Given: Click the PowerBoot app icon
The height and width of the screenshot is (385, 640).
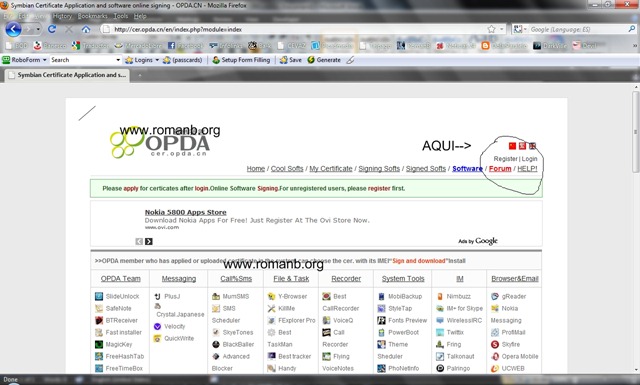Looking at the screenshot, I should (x=381, y=332).
